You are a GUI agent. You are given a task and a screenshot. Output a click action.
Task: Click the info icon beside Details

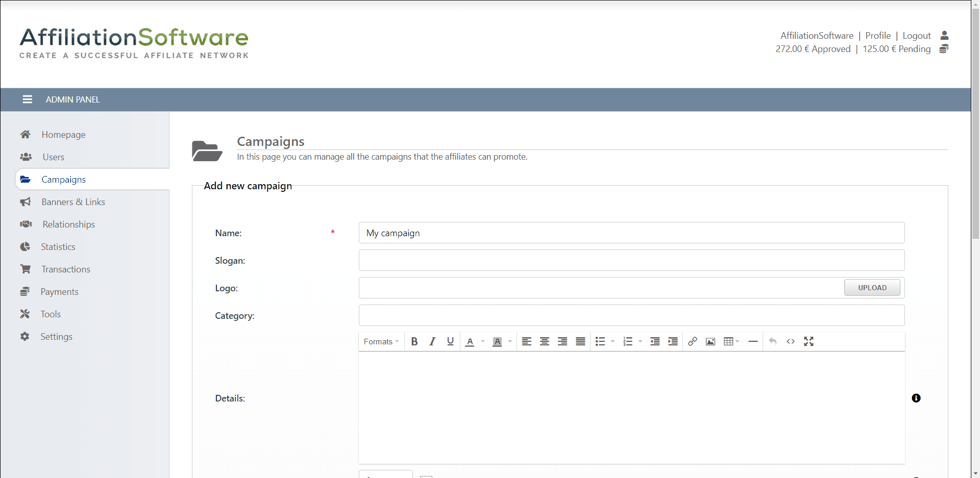coord(916,398)
